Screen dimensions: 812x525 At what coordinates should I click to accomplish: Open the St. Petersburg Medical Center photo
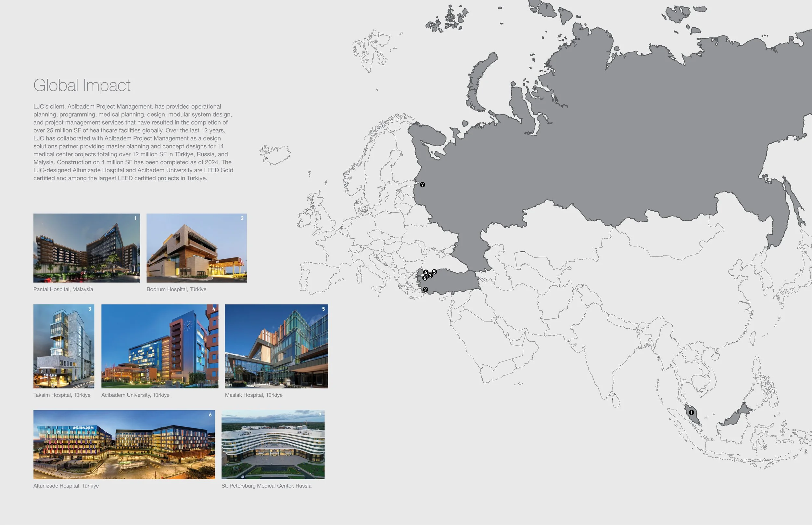point(273,444)
